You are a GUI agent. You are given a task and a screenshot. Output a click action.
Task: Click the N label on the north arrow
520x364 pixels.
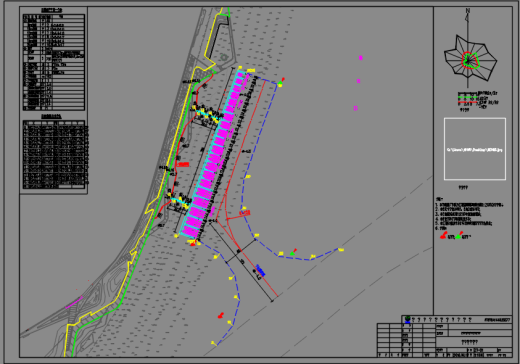click(468, 11)
